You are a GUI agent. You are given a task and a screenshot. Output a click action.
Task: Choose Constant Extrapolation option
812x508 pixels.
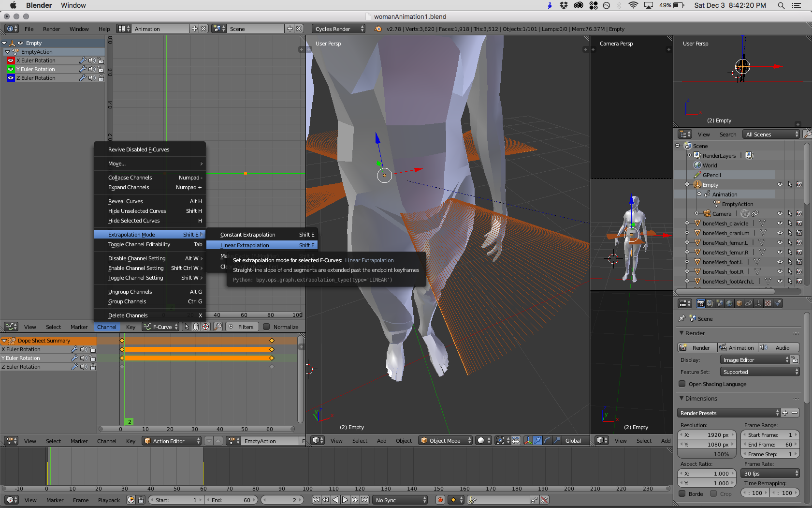click(261, 235)
